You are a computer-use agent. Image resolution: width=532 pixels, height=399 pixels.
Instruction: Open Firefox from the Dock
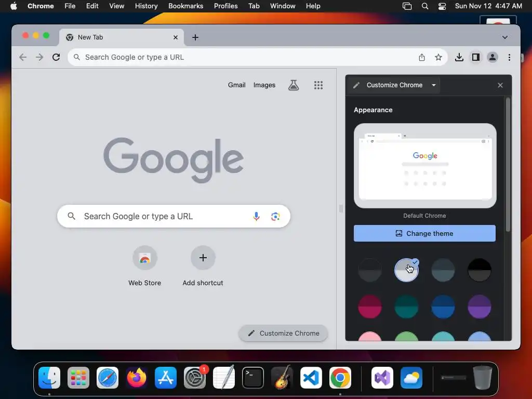coord(137,378)
